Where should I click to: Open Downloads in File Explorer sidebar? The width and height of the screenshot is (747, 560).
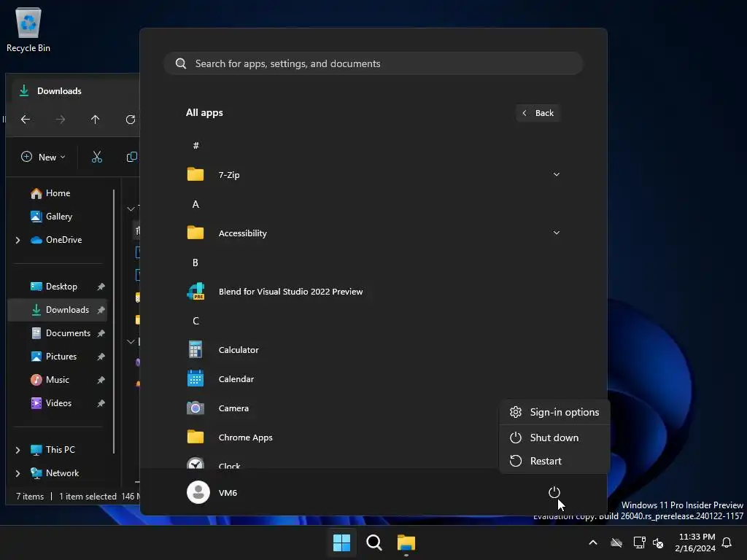58,309
